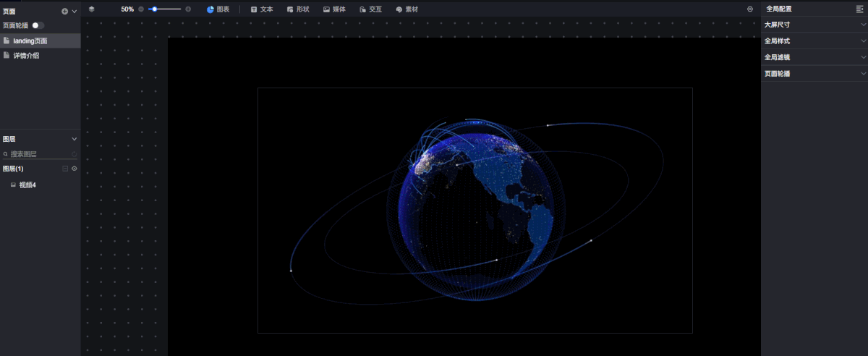
Task: Click the zoom out minus icon
Action: click(x=141, y=9)
